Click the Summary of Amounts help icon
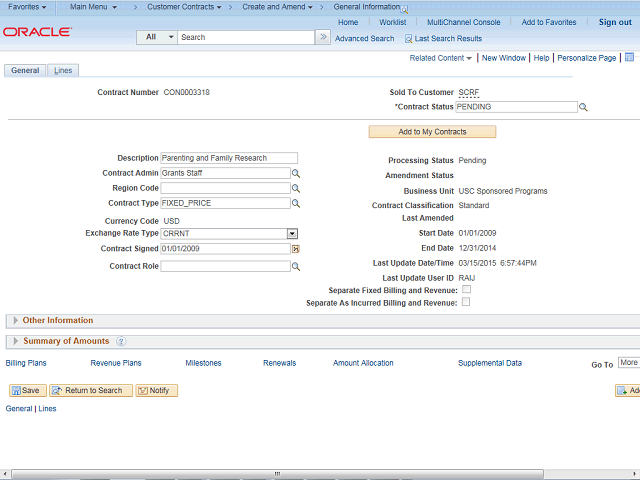The image size is (640, 480). click(x=121, y=342)
